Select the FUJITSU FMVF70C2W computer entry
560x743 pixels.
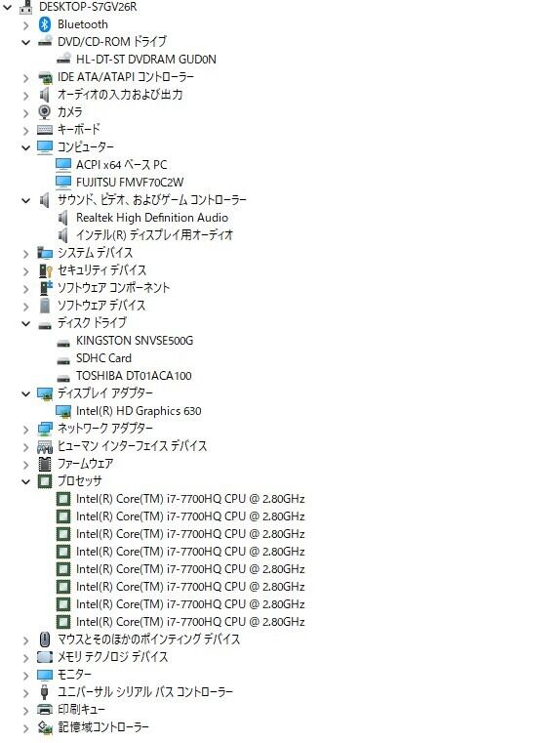tap(130, 183)
